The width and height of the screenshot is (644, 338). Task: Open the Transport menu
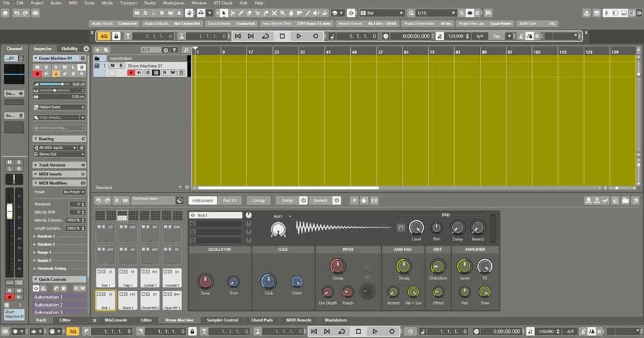[128, 3]
